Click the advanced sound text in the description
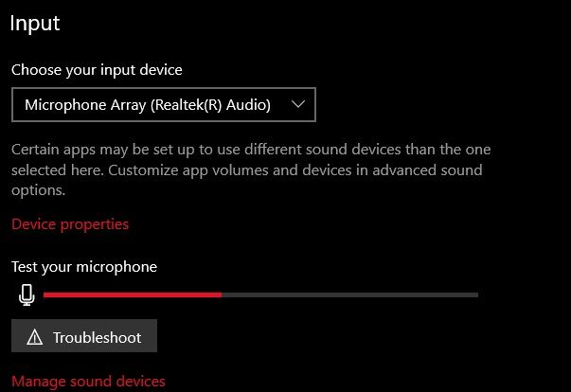The height and width of the screenshot is (392, 571). pyautogui.click(x=427, y=170)
